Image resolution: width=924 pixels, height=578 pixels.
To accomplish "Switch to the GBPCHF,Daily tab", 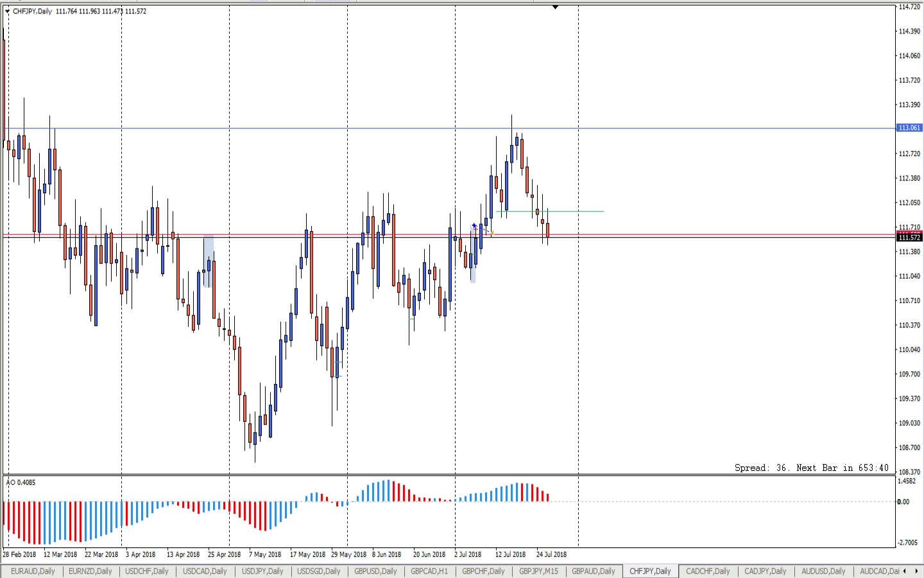I will pyautogui.click(x=483, y=571).
